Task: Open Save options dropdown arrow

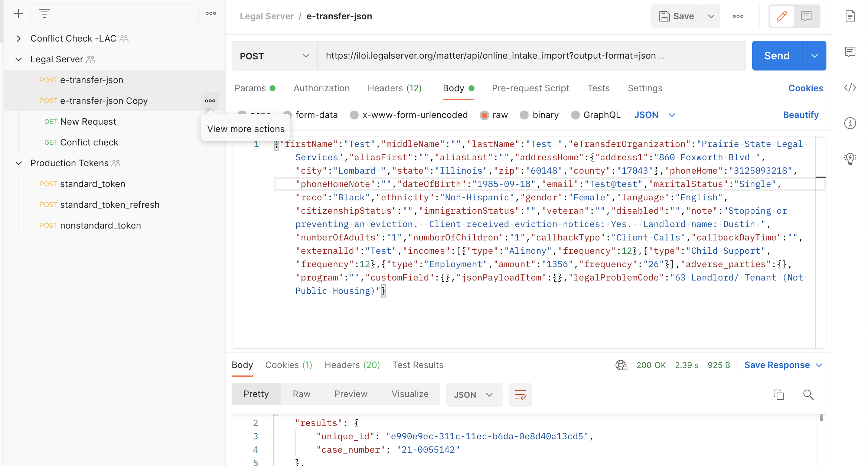Action: 711,16
